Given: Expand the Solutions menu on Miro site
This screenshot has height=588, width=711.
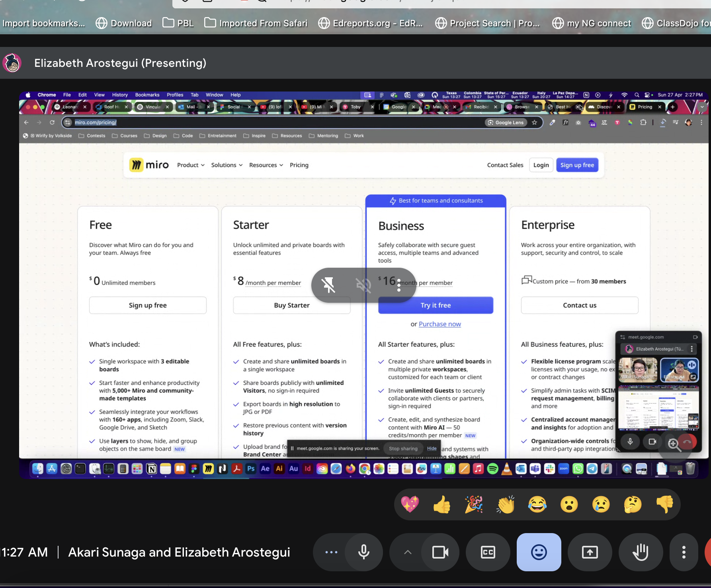Looking at the screenshot, I should point(227,165).
